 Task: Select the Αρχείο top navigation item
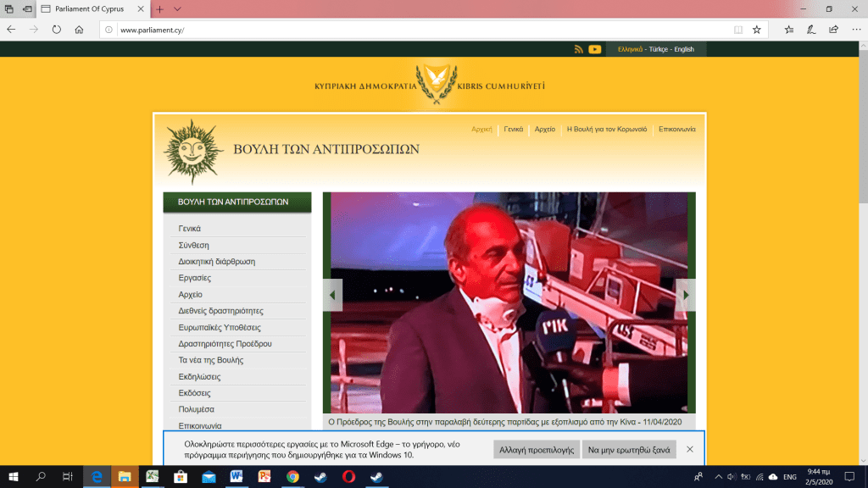click(x=544, y=130)
